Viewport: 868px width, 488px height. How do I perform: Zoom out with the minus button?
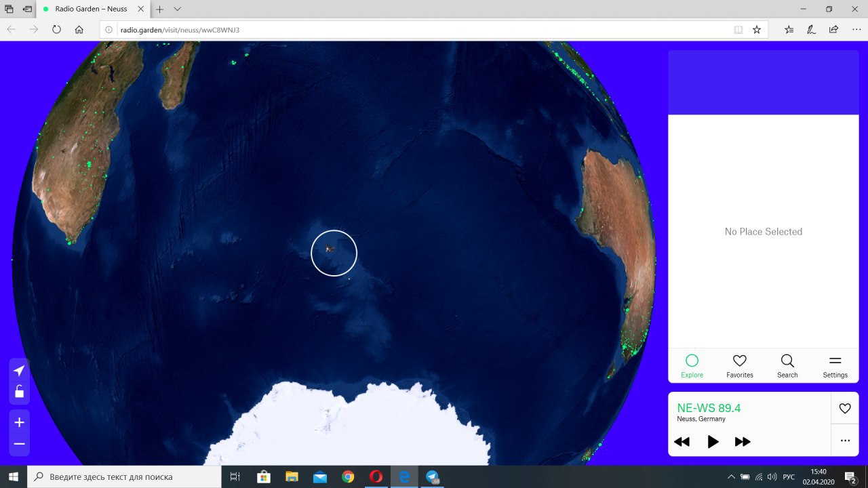click(x=19, y=445)
